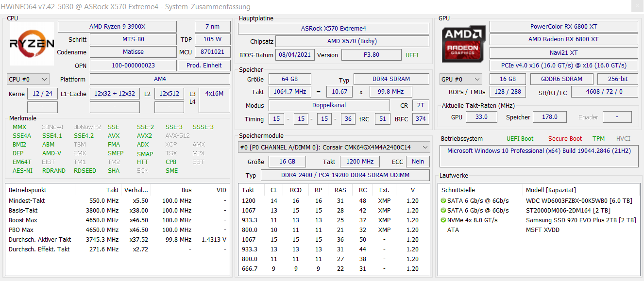Click the SSE4.2 feature label
The width and height of the screenshot is (644, 281).
pyautogui.click(x=84, y=136)
